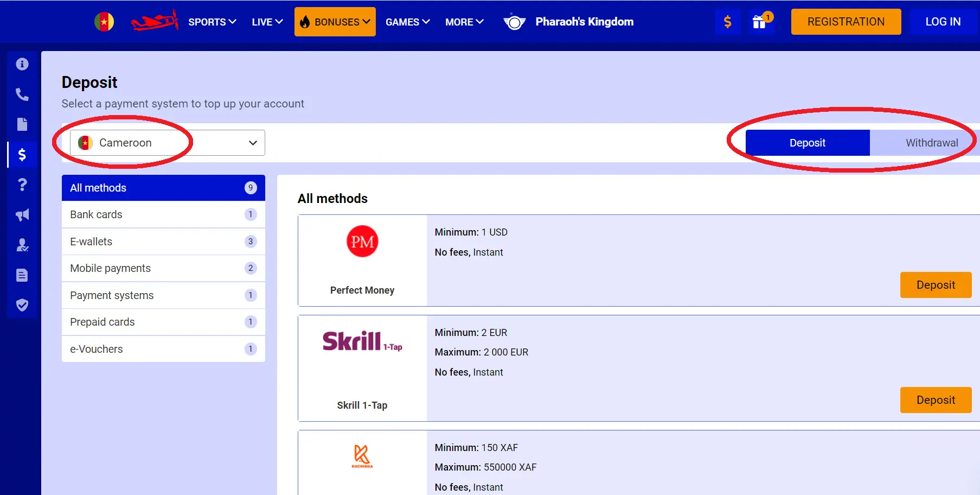Image resolution: width=980 pixels, height=495 pixels.
Task: Open the phone contacts sidebar icon
Action: point(22,94)
